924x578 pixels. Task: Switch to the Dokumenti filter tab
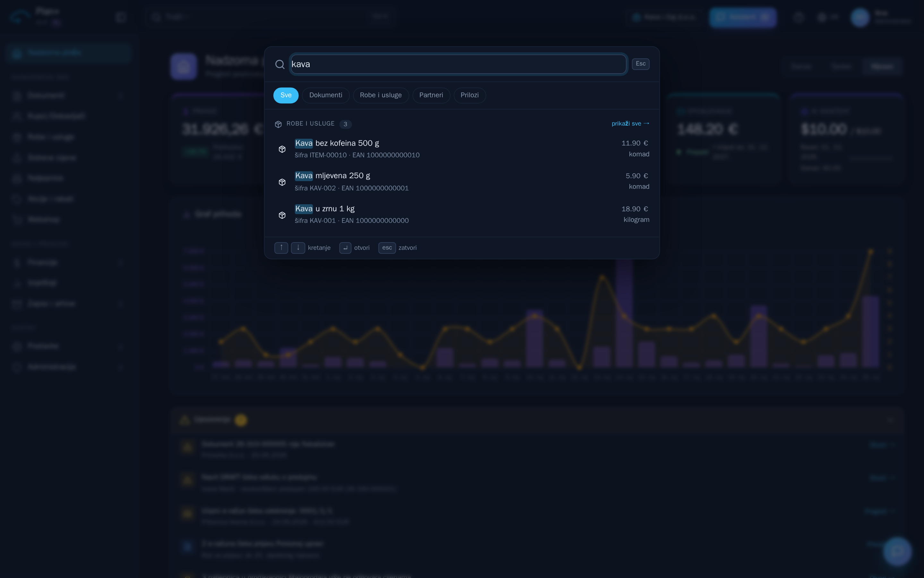[326, 95]
